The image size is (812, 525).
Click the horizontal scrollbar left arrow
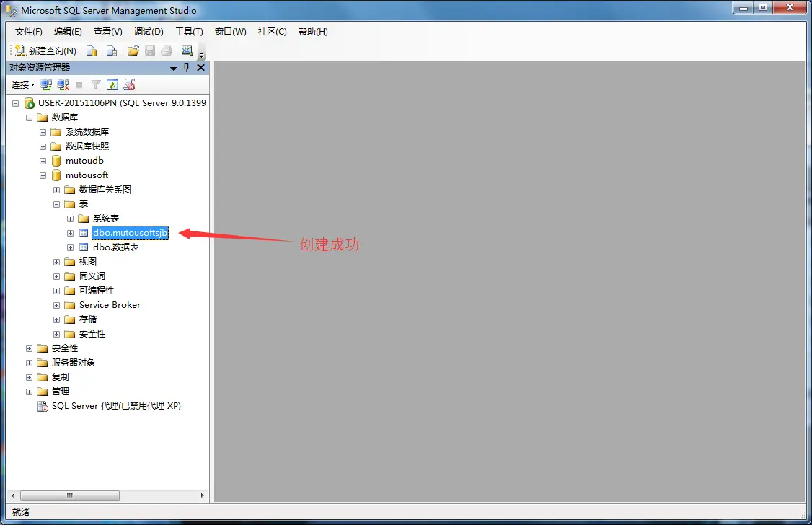[x=13, y=495]
